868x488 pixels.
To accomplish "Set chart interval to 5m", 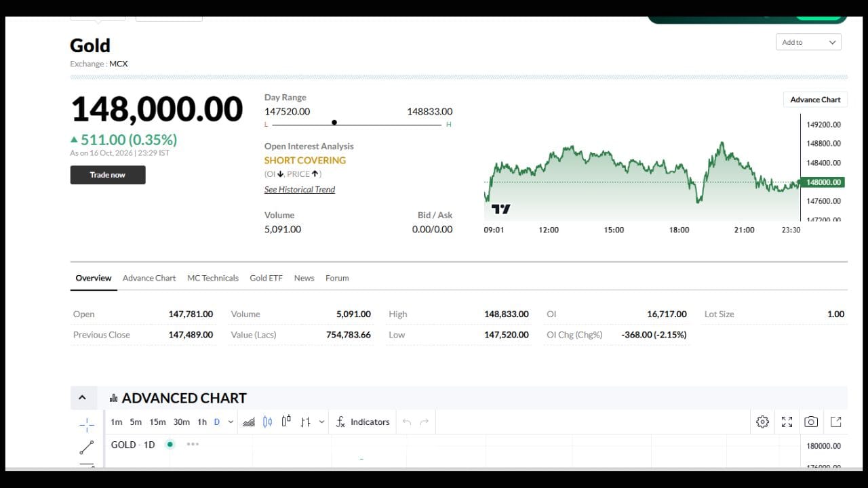I will pos(136,422).
